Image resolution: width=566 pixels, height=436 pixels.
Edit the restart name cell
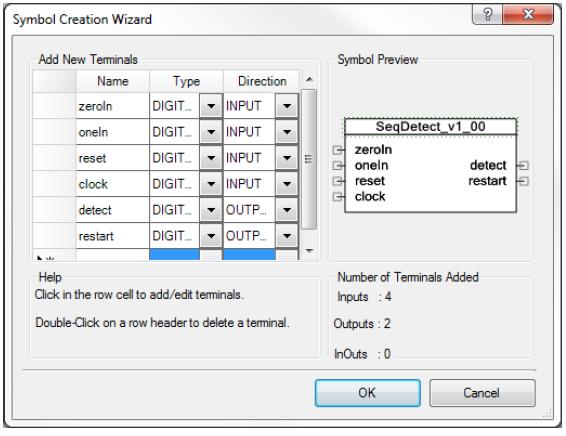(x=113, y=236)
